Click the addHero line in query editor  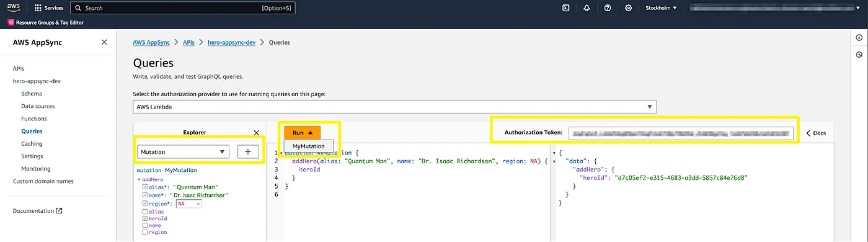420,161
